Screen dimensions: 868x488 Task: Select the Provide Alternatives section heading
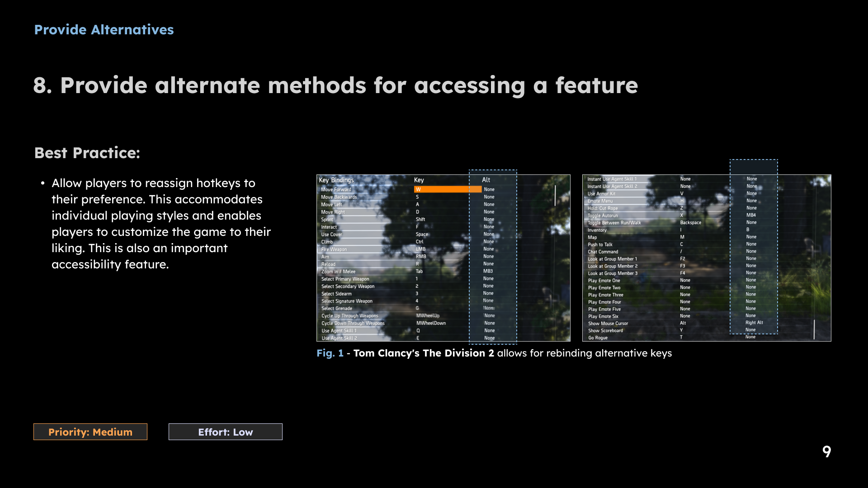(104, 30)
